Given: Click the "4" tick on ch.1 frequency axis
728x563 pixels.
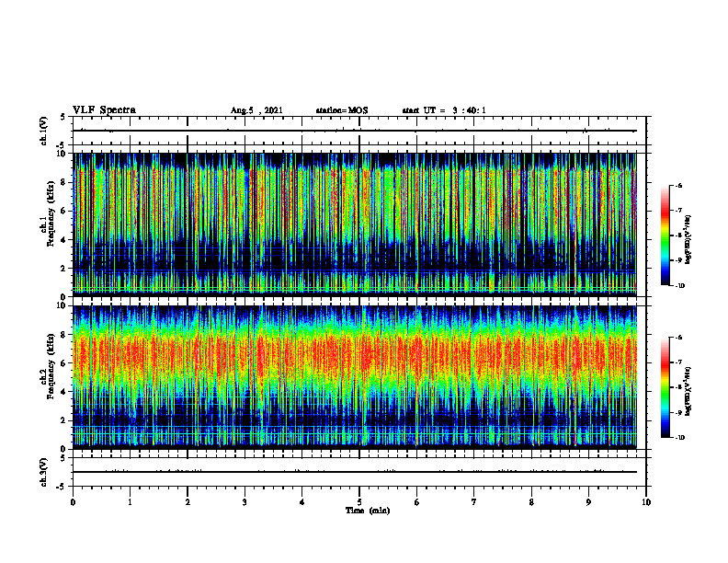Looking at the screenshot, I should [x=65, y=240].
